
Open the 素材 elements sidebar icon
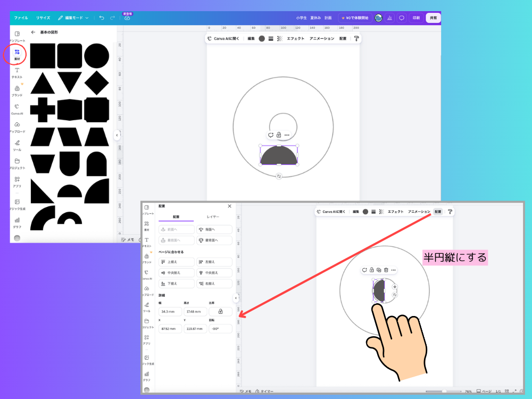(17, 54)
